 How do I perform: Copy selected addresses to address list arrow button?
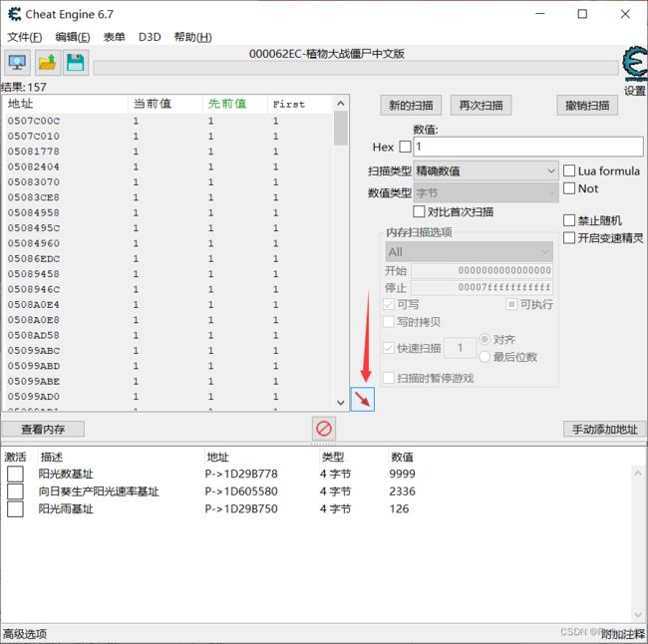363,399
